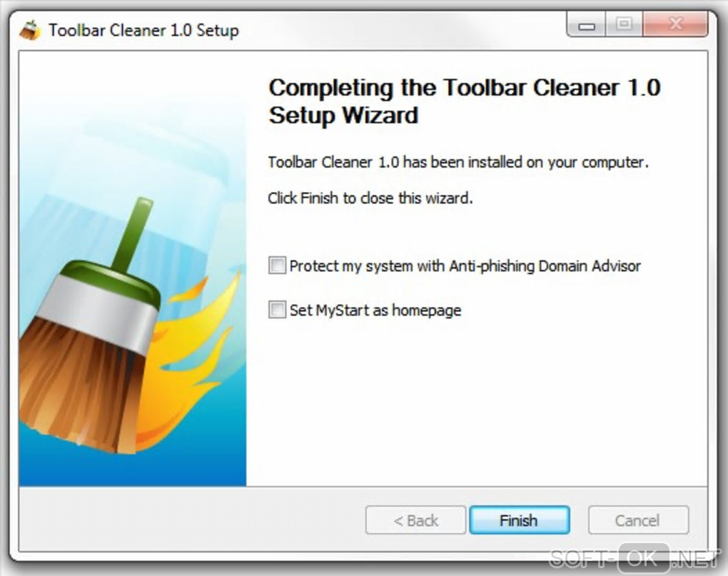This screenshot has width=728, height=576.
Task: Go back with the Back button
Action: click(x=415, y=520)
